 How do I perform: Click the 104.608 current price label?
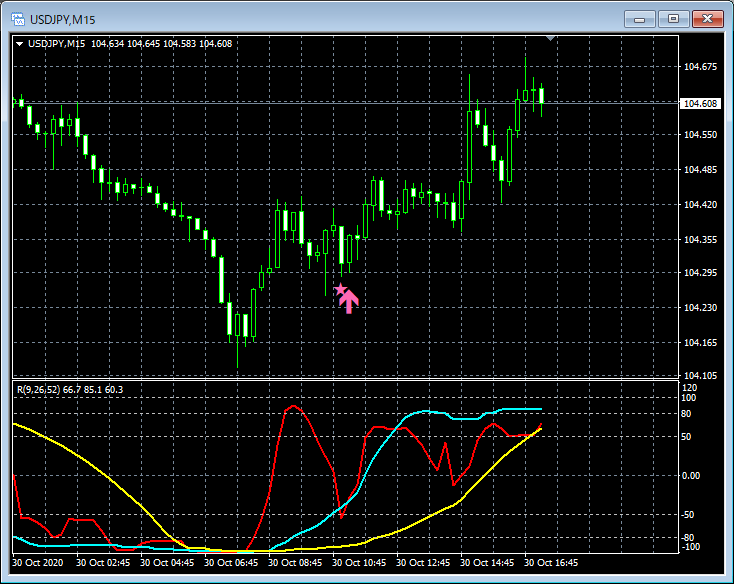(x=700, y=103)
